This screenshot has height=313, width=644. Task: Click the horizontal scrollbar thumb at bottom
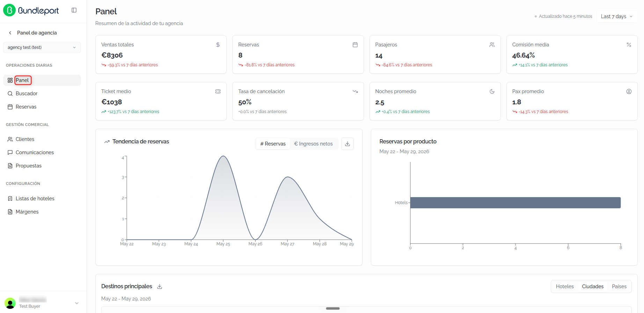[x=333, y=308]
